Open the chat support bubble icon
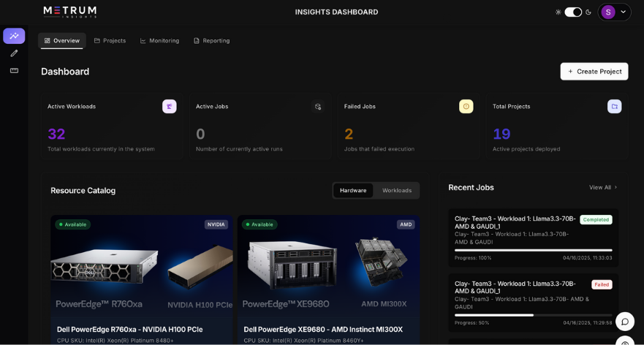 point(625,322)
